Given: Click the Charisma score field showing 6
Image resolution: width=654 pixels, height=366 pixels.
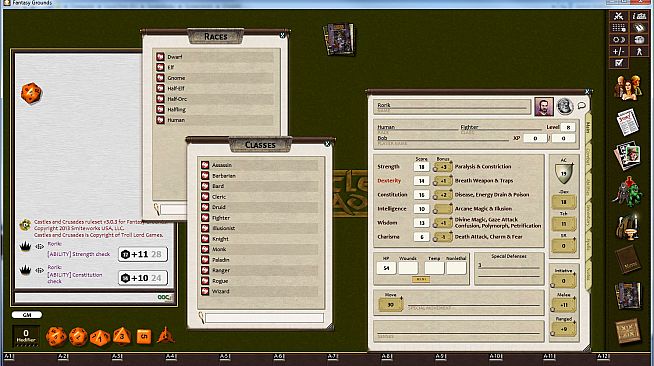Looking at the screenshot, I should tap(421, 237).
